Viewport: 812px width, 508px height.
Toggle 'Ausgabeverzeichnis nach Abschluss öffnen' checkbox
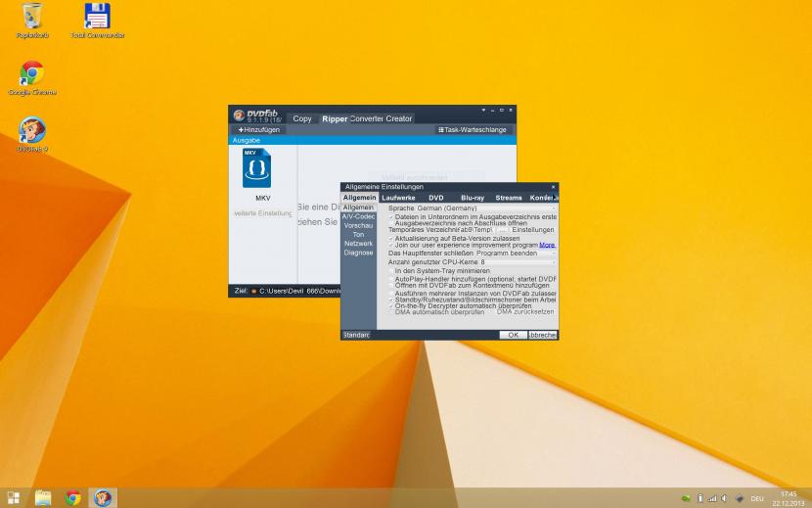(x=391, y=223)
